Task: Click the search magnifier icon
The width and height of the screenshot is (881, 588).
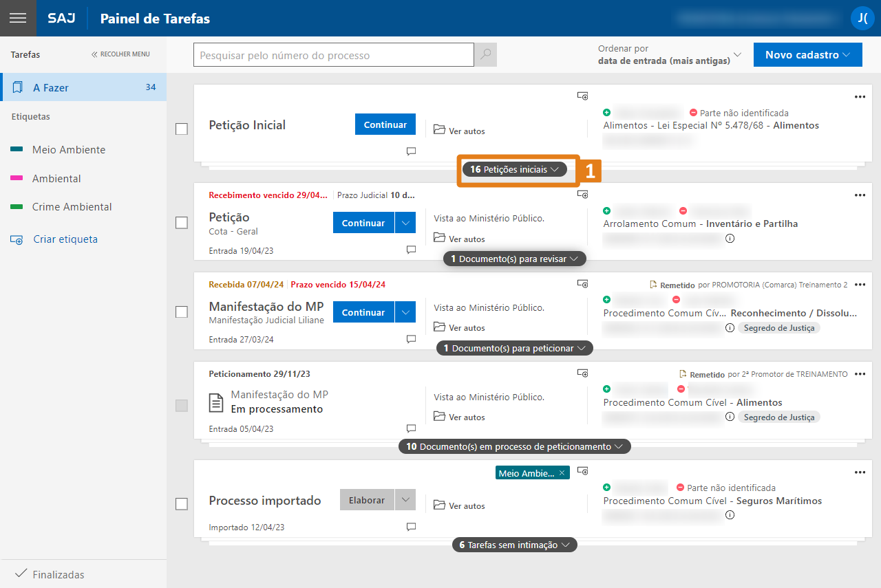Action: tap(486, 55)
